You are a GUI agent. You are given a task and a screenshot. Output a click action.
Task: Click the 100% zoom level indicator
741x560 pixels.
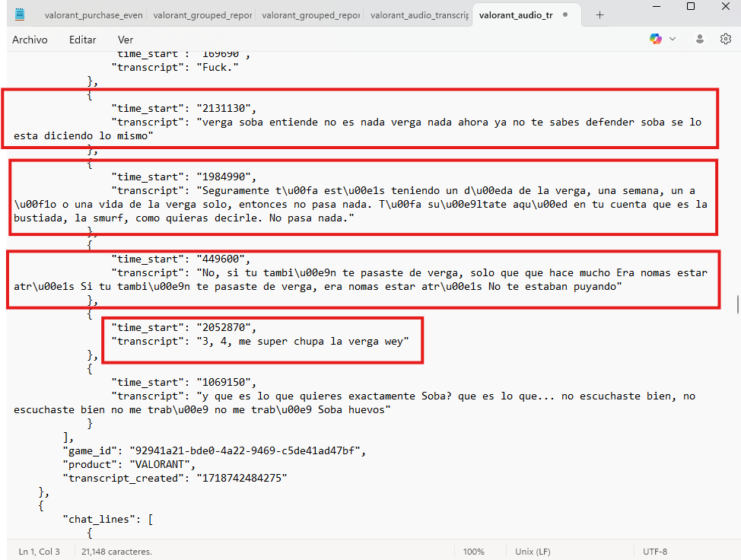pos(473,552)
